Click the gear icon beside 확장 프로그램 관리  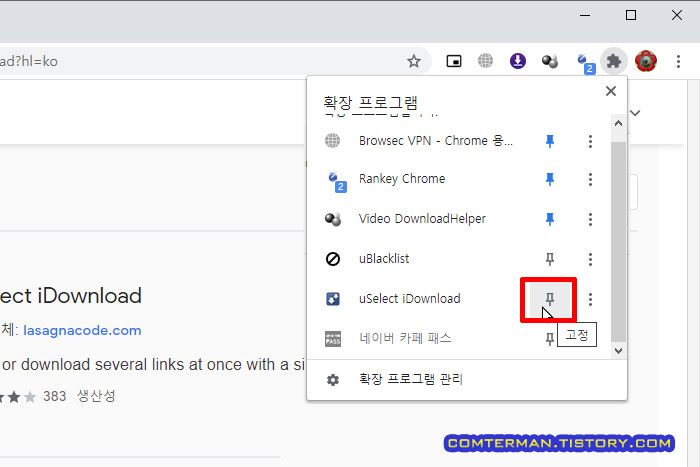333,380
